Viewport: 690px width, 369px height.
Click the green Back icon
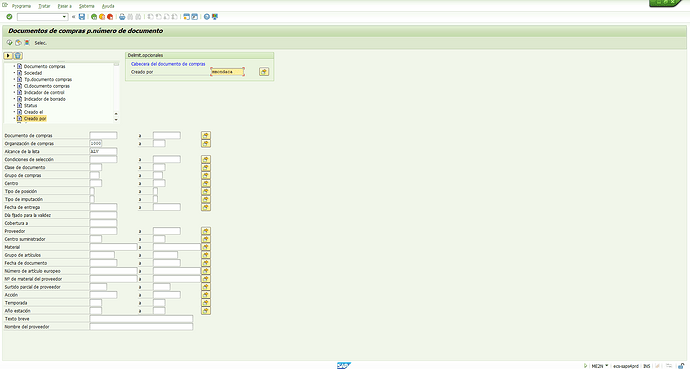94,17
